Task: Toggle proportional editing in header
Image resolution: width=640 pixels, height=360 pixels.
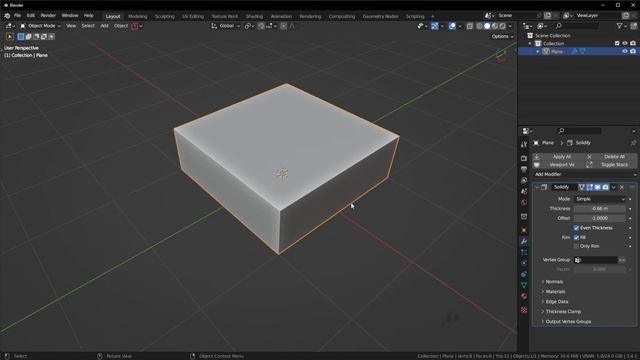Action: click(x=283, y=26)
